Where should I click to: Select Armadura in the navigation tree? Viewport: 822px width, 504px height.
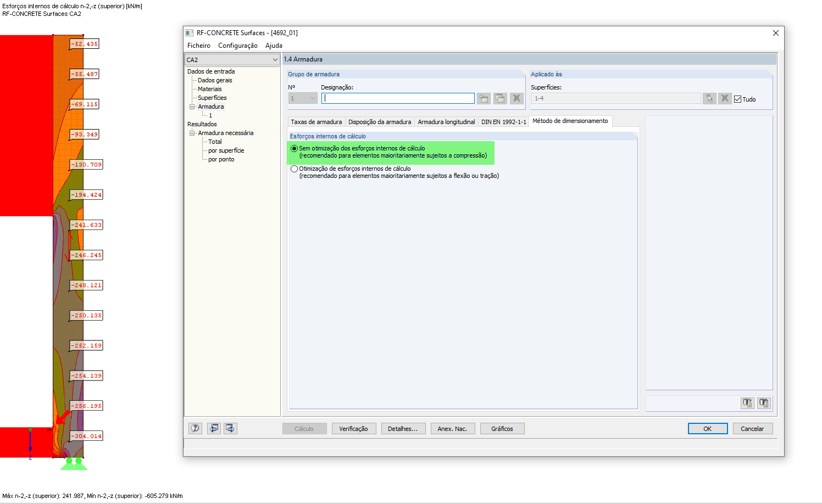click(211, 107)
